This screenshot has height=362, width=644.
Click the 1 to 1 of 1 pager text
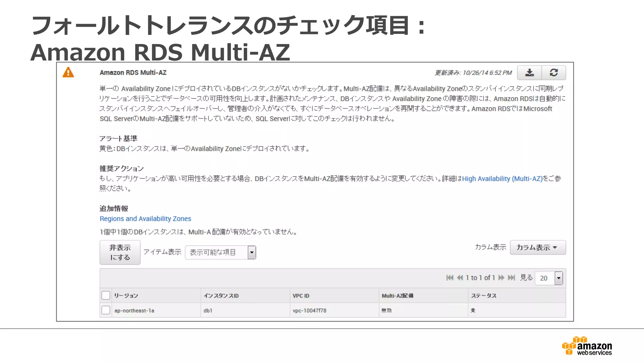tap(480, 278)
